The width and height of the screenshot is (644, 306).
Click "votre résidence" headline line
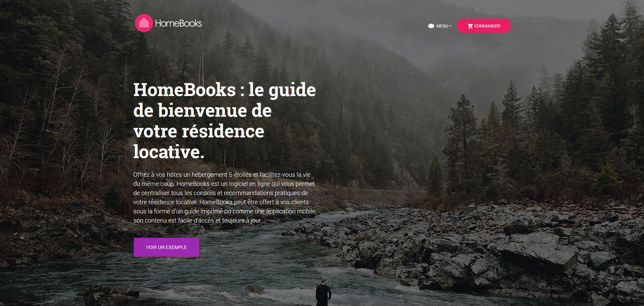(199, 131)
